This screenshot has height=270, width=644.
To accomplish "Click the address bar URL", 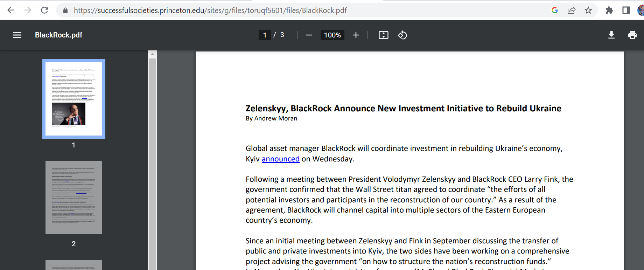I will pos(210,10).
